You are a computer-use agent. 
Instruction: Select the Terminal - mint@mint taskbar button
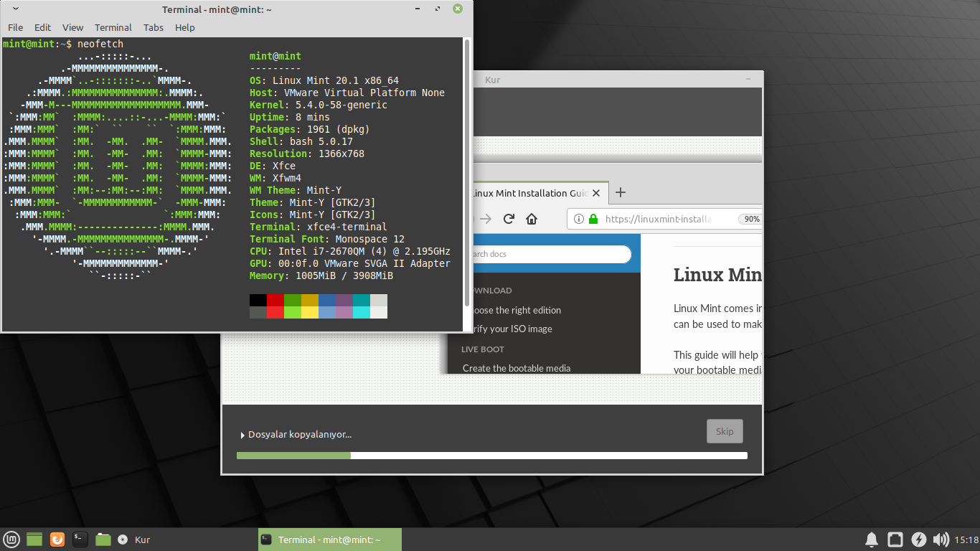tap(329, 540)
